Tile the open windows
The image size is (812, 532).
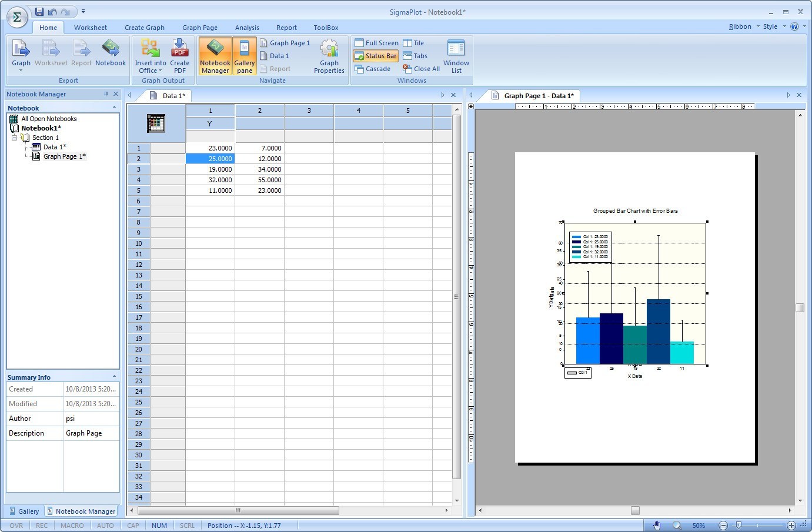coord(413,43)
